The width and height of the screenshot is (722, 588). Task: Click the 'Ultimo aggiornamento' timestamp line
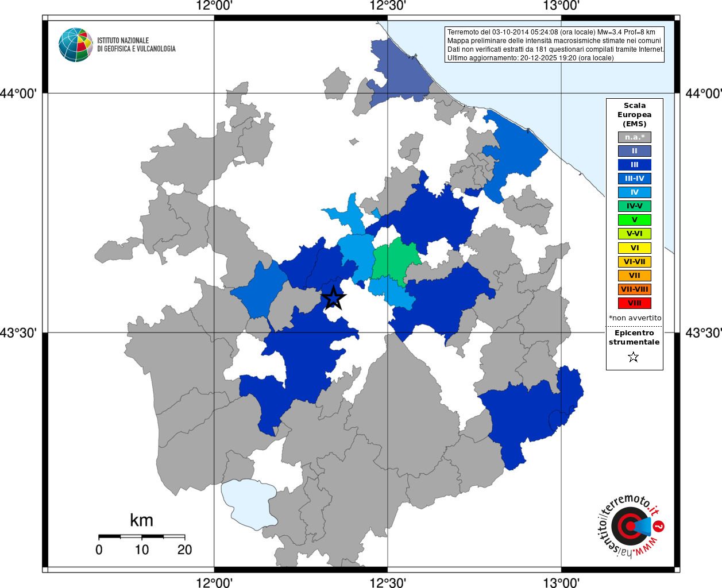point(531,58)
